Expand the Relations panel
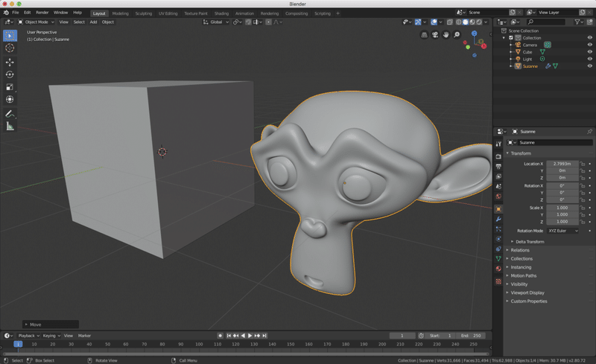 coord(520,250)
